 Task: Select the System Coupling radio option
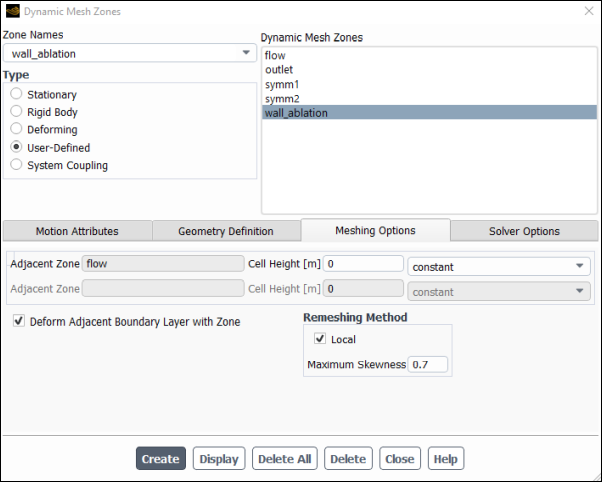point(16,164)
